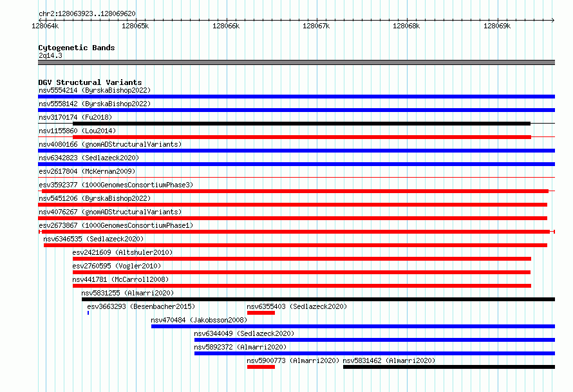
Task: Click the 128065k ruler tick label
Action: pyautogui.click(x=135, y=26)
